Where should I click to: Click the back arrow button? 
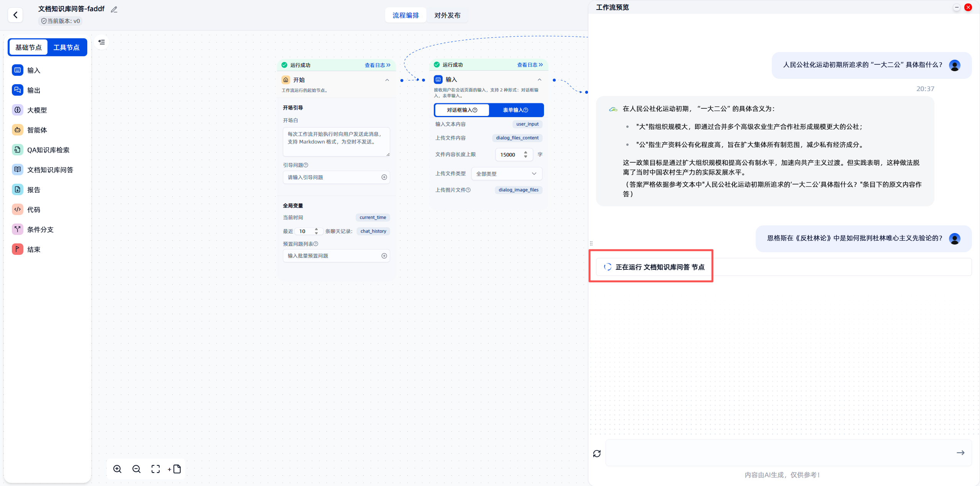[15, 15]
